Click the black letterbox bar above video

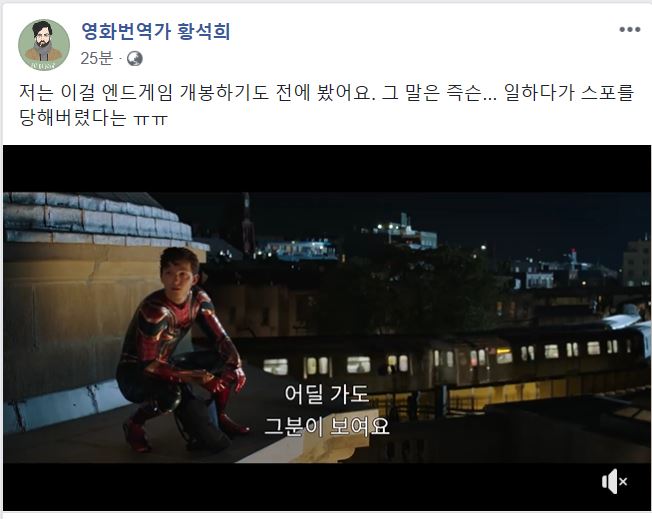click(x=327, y=168)
